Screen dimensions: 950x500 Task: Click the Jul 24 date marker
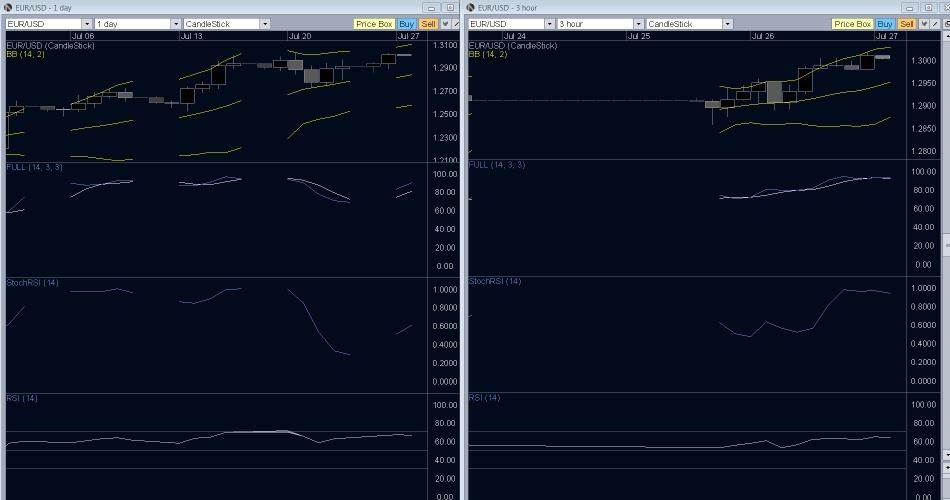click(515, 36)
